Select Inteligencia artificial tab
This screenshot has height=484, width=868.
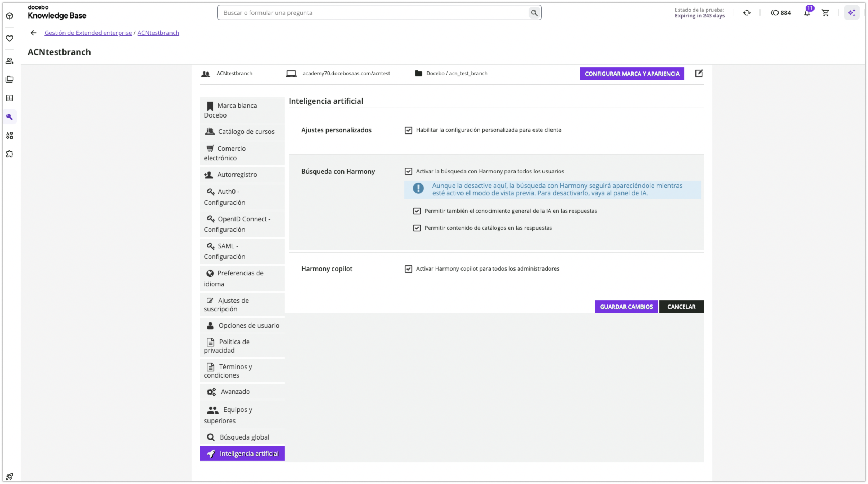[x=242, y=454]
